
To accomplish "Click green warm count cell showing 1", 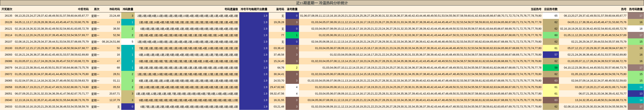I will point(292,35).
